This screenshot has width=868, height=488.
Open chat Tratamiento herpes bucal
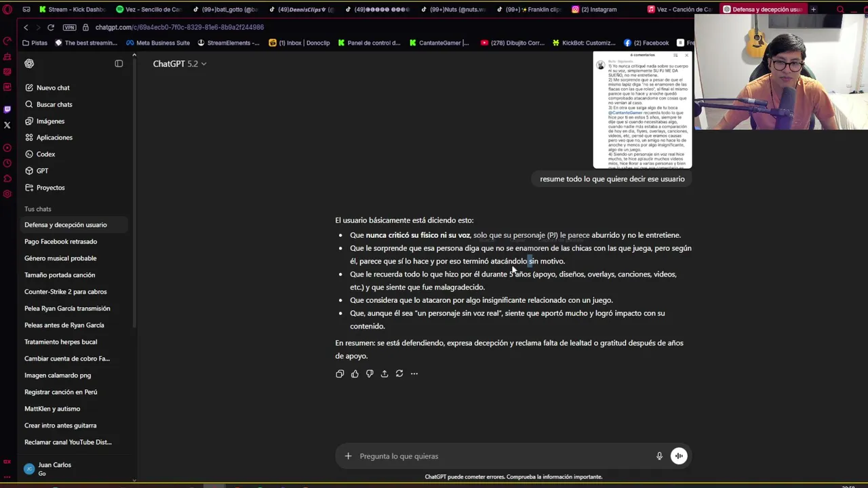[x=61, y=342]
